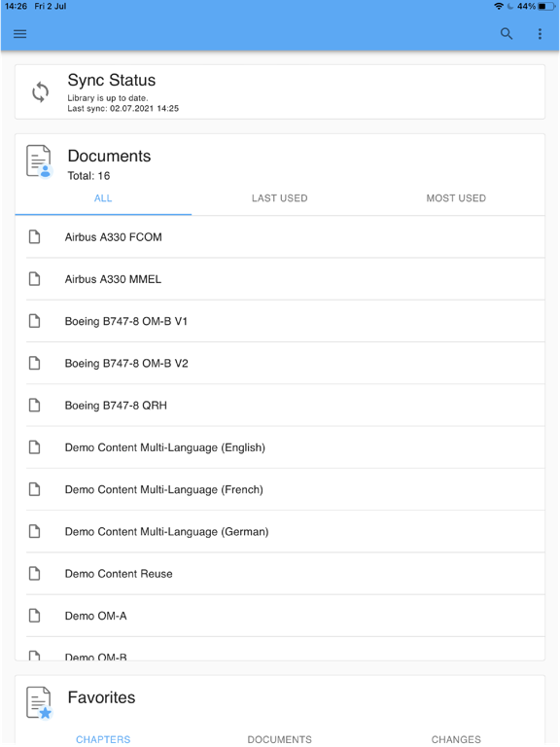Image resolution: width=560 pixels, height=747 pixels.
Task: Click the Favorites star document icon
Action: tap(39, 702)
